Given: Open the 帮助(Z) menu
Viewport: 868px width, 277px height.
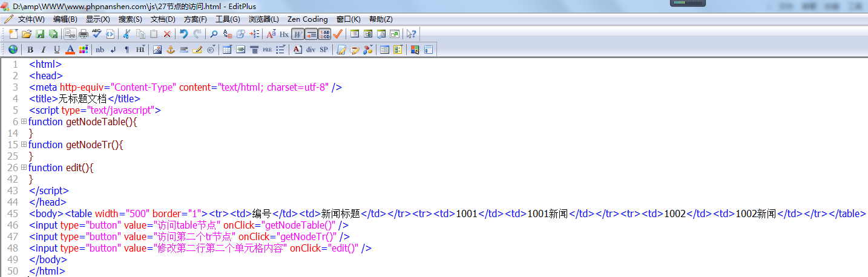Looking at the screenshot, I should (381, 19).
